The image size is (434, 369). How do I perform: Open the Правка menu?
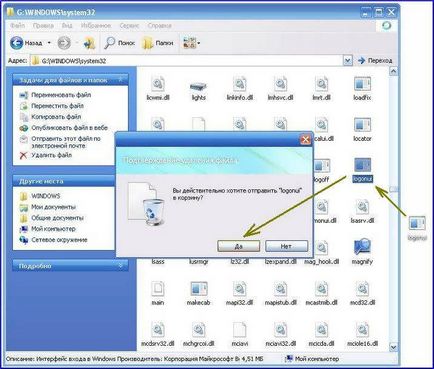tap(43, 25)
